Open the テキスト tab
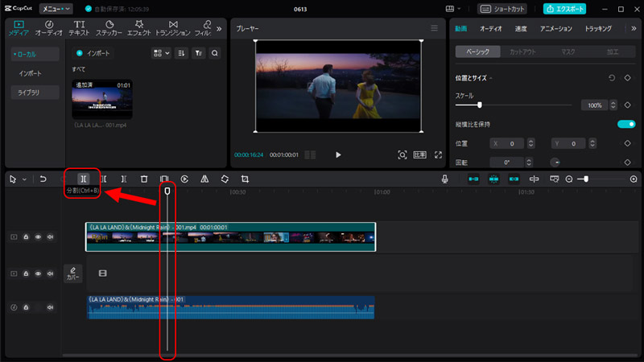This screenshot has width=644, height=362. coord(79,29)
